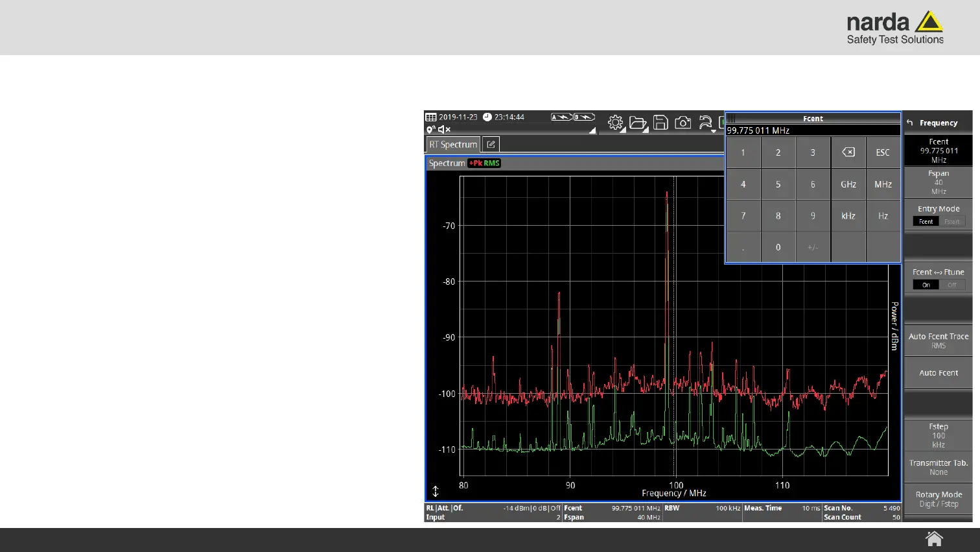
Task: Click the GPS location status icon
Action: pyautogui.click(x=430, y=130)
